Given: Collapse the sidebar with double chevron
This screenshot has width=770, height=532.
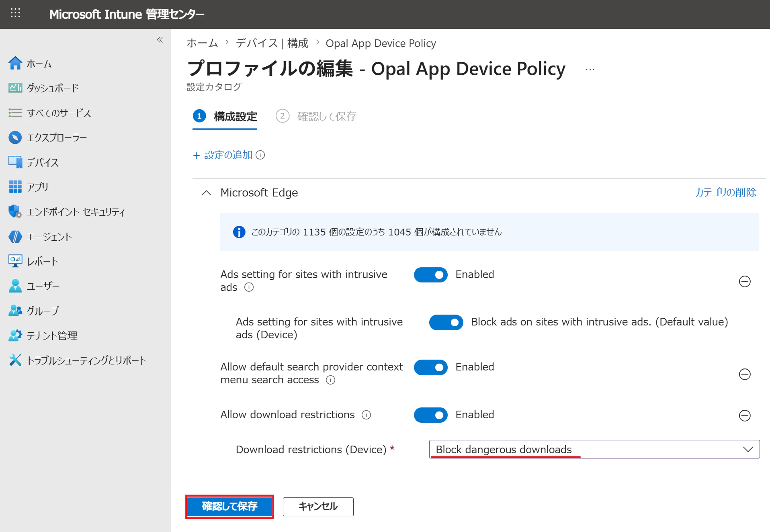Looking at the screenshot, I should click(x=160, y=39).
